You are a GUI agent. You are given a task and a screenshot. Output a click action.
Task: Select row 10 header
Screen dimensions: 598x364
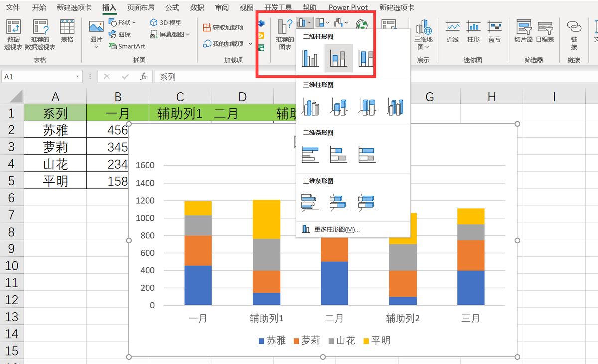tap(11, 265)
